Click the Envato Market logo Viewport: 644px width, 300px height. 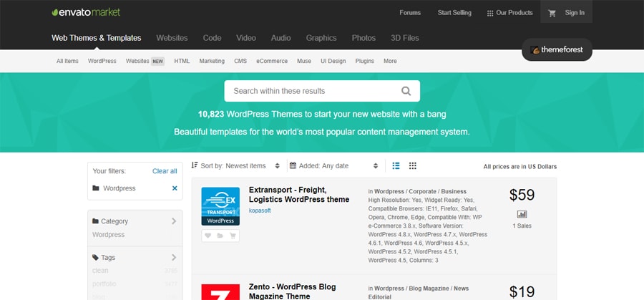(x=86, y=12)
